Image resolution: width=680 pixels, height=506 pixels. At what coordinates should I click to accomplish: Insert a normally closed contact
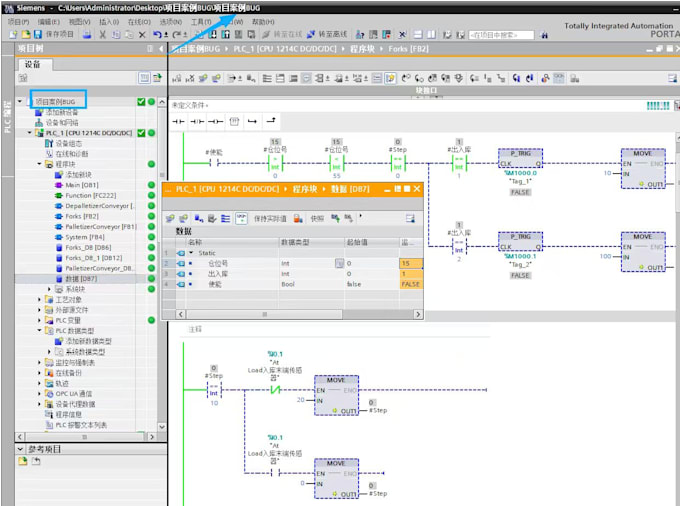(x=197, y=121)
